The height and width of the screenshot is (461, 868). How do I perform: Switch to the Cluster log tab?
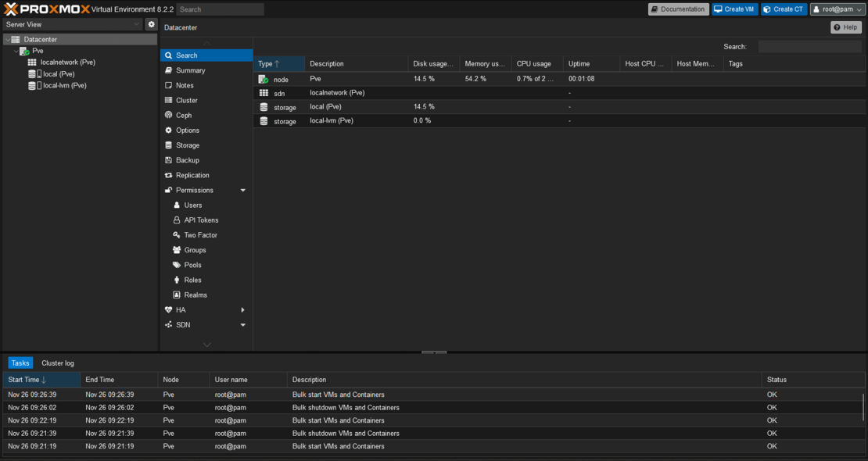coord(57,363)
